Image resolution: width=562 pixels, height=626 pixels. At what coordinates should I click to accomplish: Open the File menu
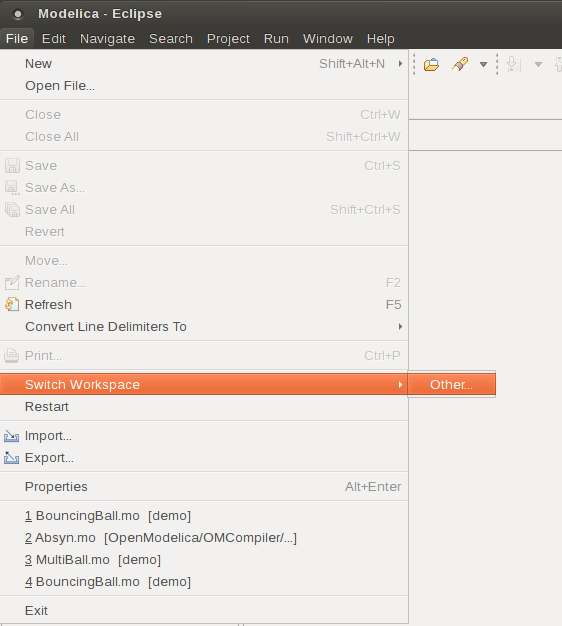(17, 39)
